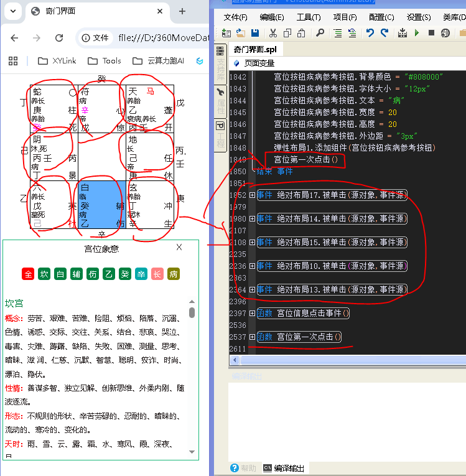The height and width of the screenshot is (476, 466).
Task: Go forward in the browser
Action: click(x=37, y=38)
